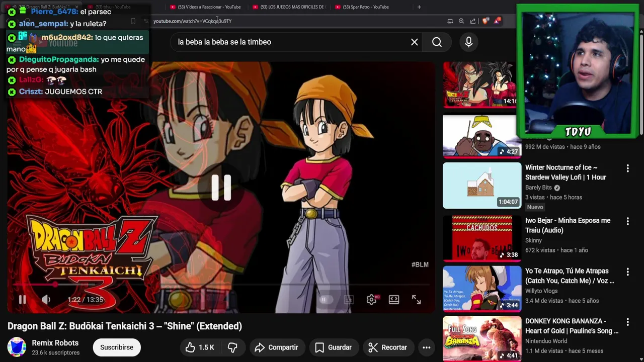Run search with the magnifier button

(x=437, y=42)
